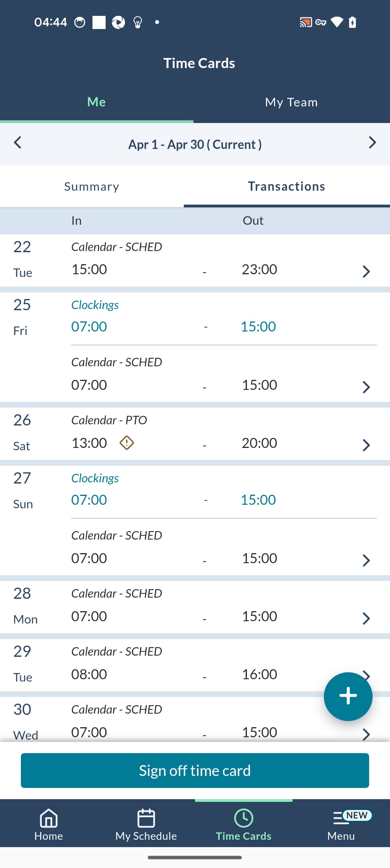The width and height of the screenshot is (390, 868).
Task: Switch to the Summary tab
Action: (92, 187)
